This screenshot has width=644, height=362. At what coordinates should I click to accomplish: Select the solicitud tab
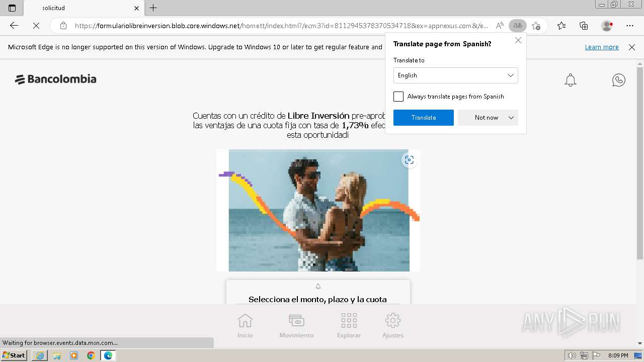click(x=84, y=8)
